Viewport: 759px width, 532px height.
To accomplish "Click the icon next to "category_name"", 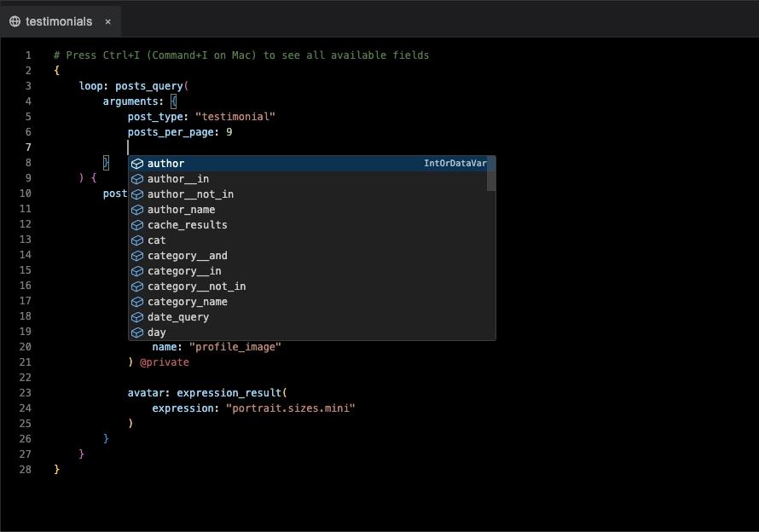I will click(137, 302).
